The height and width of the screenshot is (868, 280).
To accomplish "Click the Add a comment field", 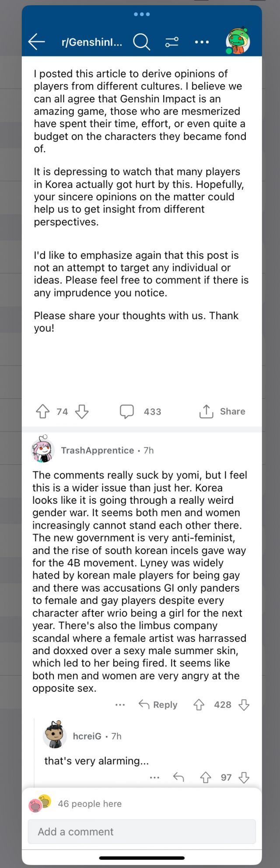I will [142, 832].
